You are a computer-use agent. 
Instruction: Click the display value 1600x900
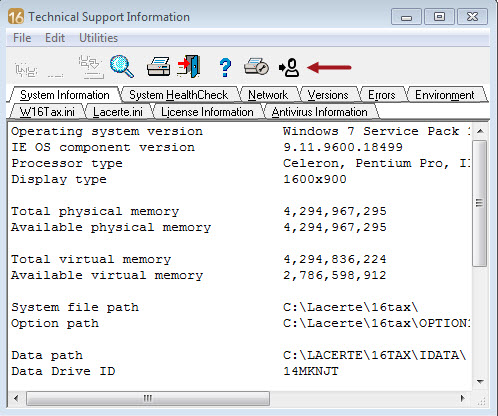tap(315, 179)
